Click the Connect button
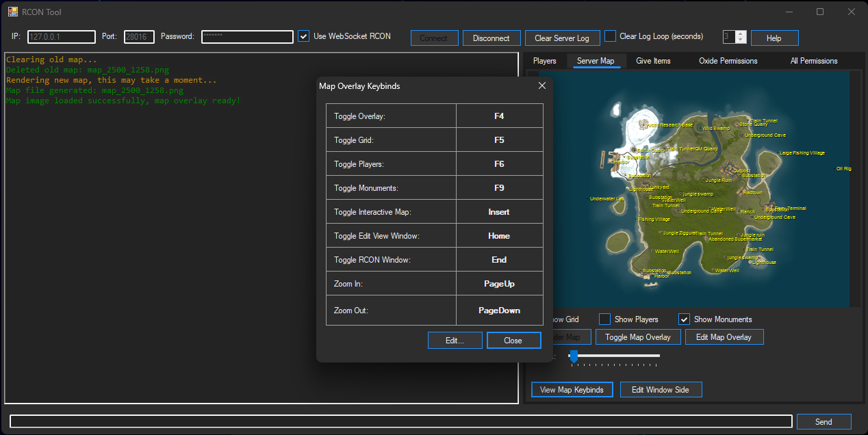 (433, 38)
